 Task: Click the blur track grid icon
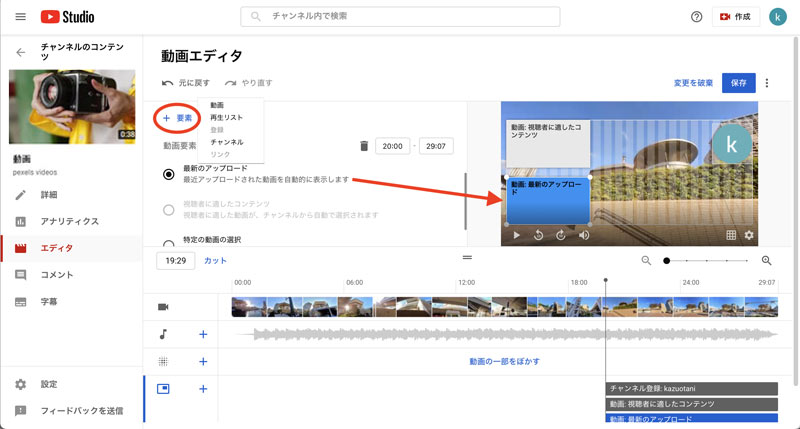(163, 362)
